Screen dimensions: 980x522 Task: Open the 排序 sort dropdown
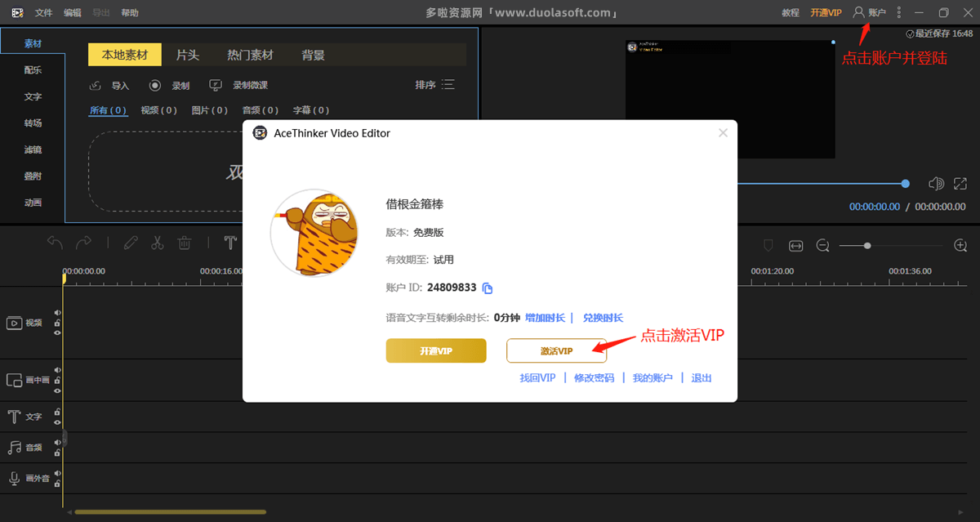click(434, 85)
